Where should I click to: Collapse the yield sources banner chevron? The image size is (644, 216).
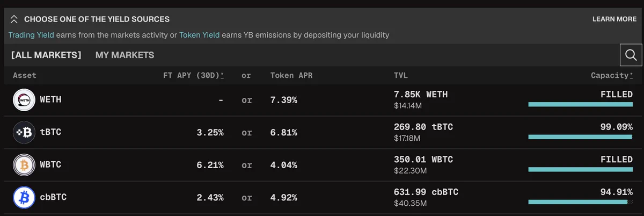tap(14, 19)
